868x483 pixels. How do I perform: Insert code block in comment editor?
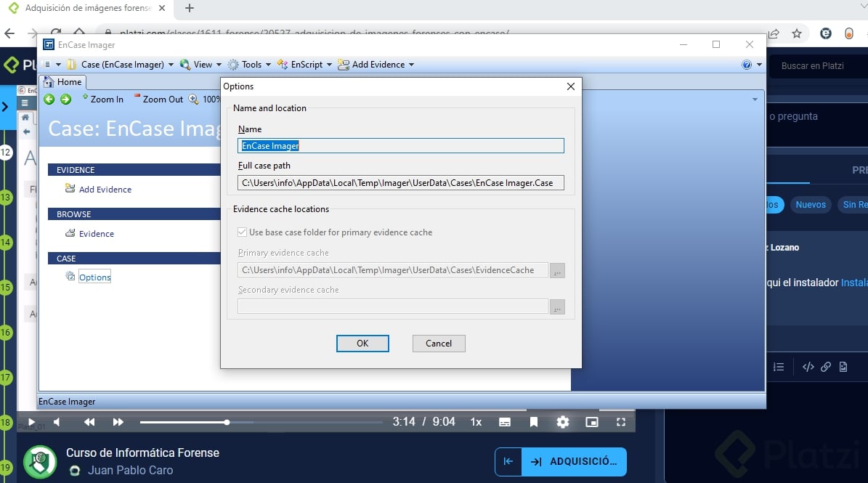tap(808, 367)
